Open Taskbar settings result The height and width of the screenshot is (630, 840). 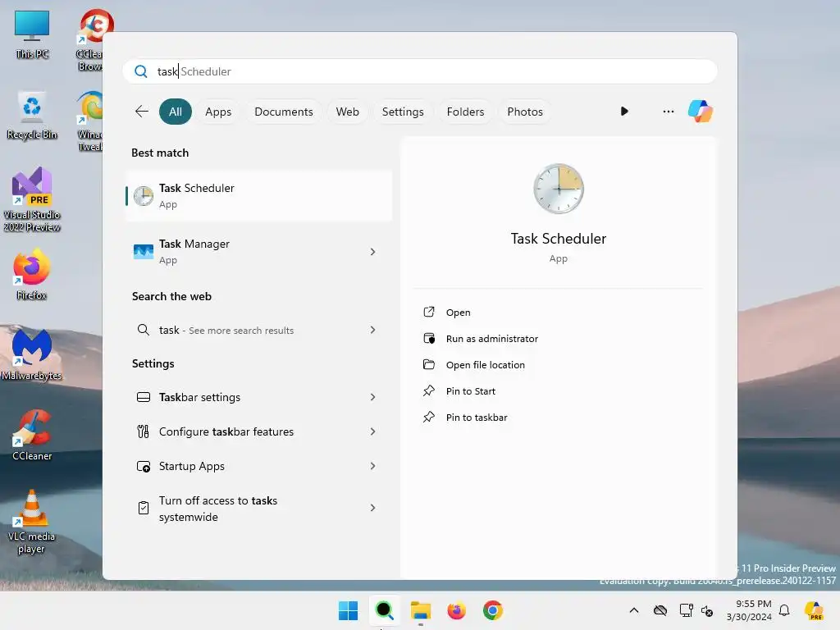pos(258,397)
